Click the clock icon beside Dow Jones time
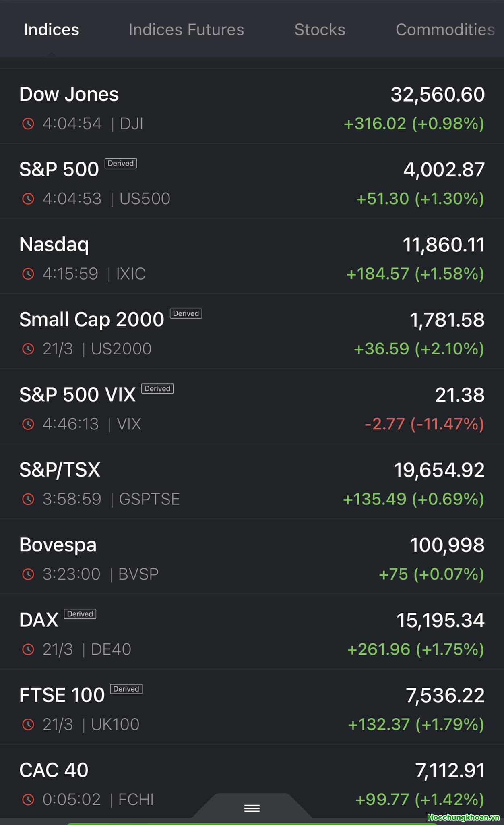This screenshot has height=825, width=504. pos(28,124)
